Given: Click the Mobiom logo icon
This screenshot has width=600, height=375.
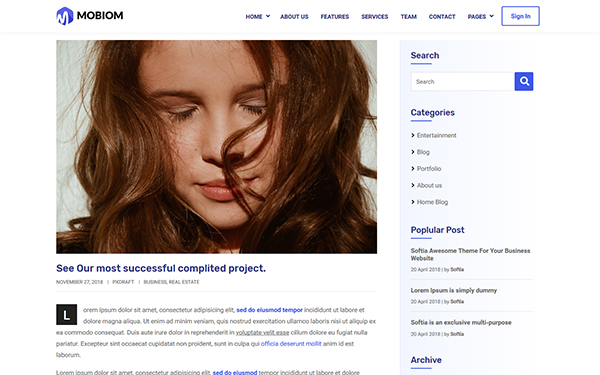Looking at the screenshot, I should (65, 16).
